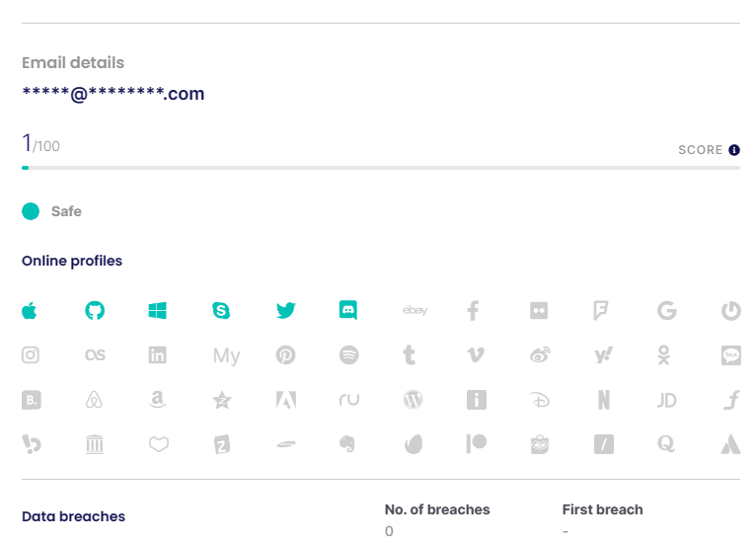Click the Pinterest icon
Screen dimensions: 756x543
[x=285, y=355]
